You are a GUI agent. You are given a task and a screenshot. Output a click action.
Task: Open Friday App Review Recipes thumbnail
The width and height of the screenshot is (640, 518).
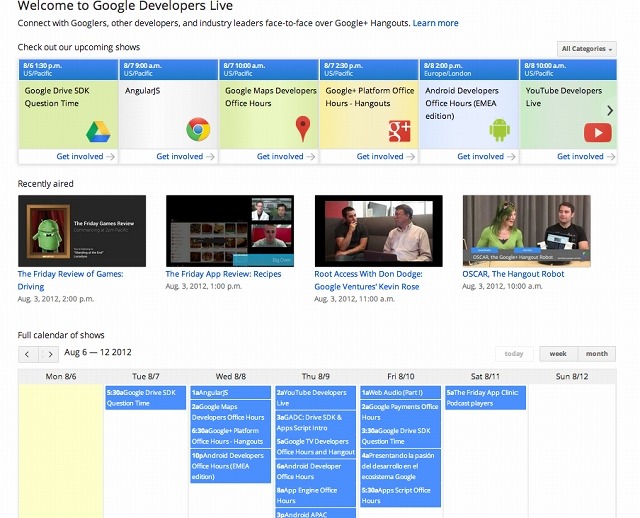point(230,231)
